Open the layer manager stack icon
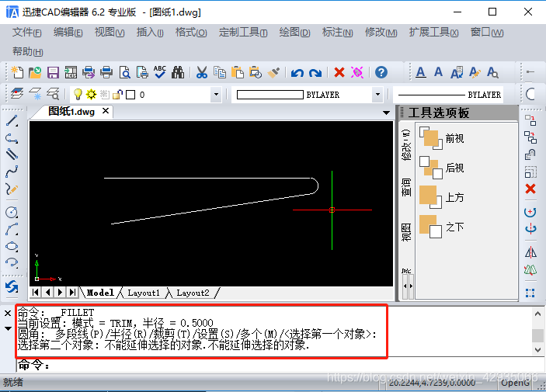The image size is (546, 392). click(x=17, y=94)
